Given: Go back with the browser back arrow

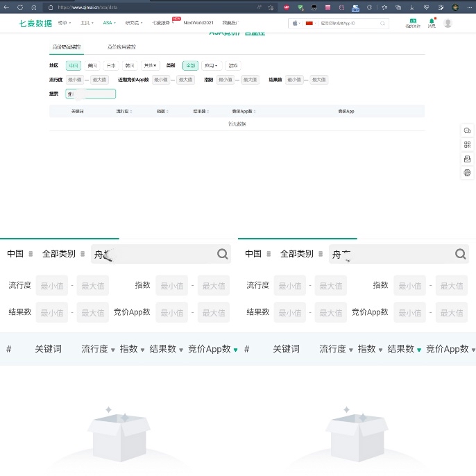Looking at the screenshot, I should pos(6,7).
